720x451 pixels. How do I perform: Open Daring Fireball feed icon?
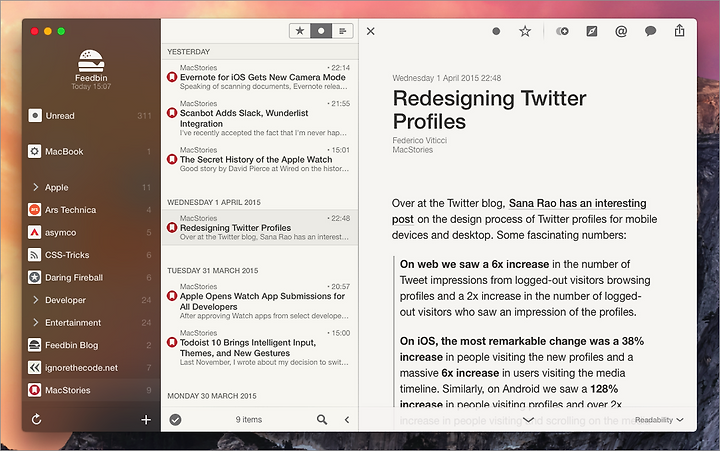(x=34, y=277)
